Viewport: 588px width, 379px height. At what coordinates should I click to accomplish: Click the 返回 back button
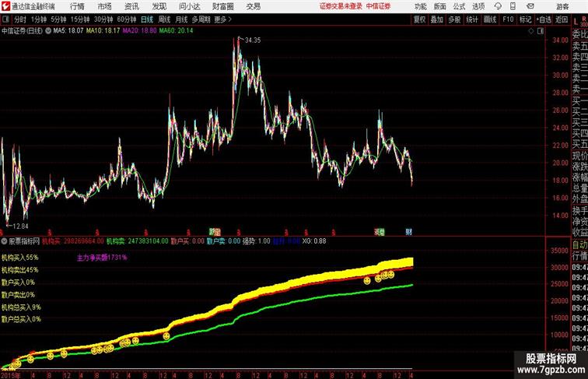pos(562,19)
